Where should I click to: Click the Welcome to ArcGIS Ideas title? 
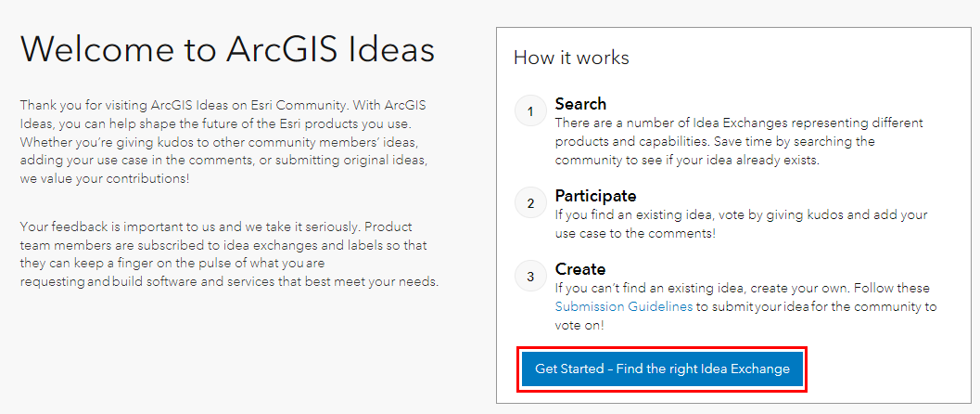(227, 49)
